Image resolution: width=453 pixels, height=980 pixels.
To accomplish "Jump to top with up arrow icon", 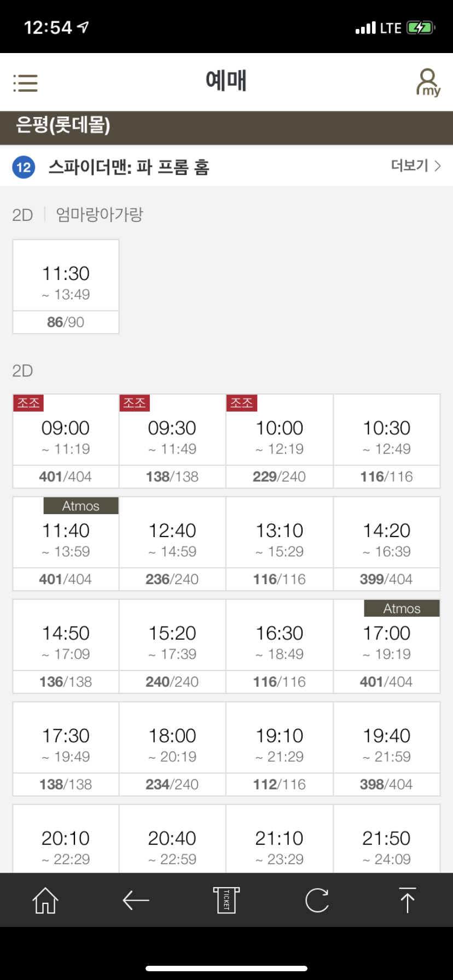I will coord(407,900).
